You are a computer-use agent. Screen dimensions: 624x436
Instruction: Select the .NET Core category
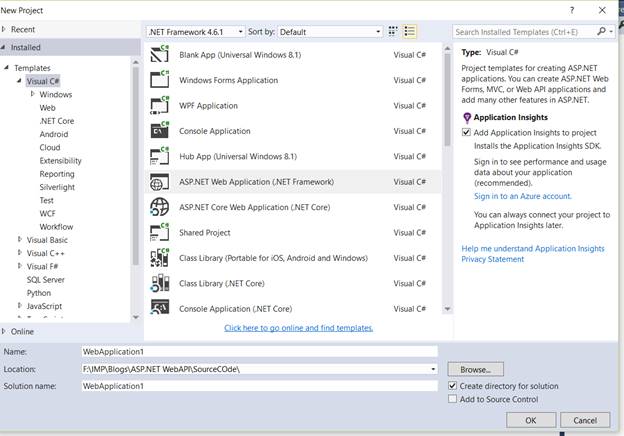[57, 121]
